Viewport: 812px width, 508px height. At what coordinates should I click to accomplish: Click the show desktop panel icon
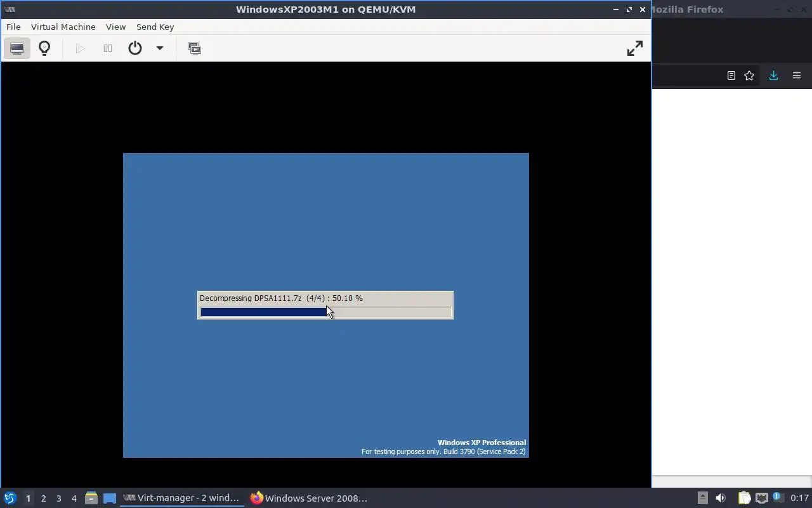tap(110, 498)
